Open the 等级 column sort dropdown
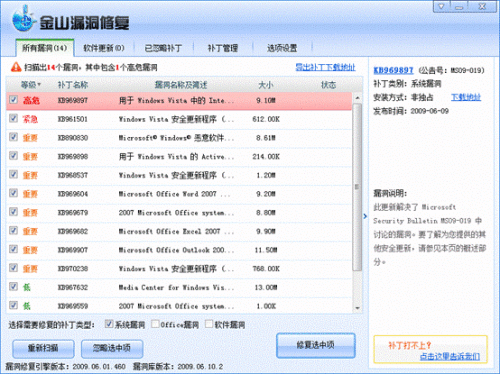The height and width of the screenshot is (374, 500). point(39,85)
